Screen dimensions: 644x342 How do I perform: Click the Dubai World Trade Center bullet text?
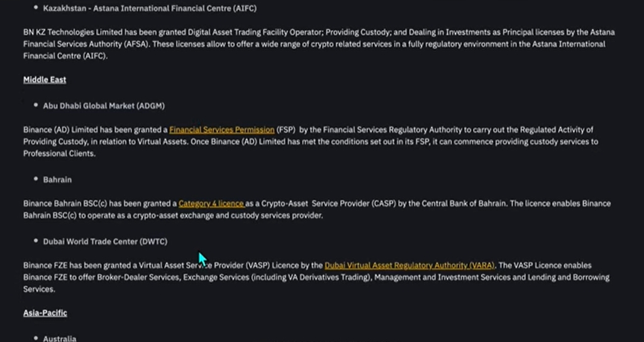pyautogui.click(x=105, y=241)
